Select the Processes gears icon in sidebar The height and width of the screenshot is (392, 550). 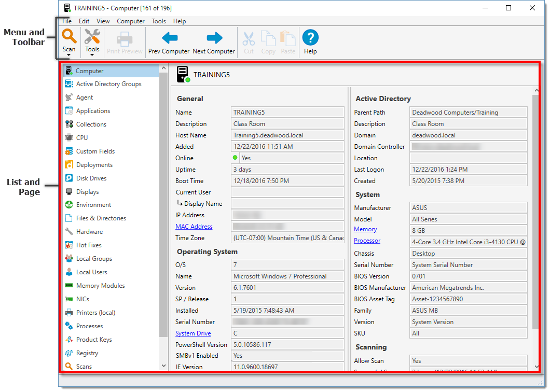click(69, 326)
